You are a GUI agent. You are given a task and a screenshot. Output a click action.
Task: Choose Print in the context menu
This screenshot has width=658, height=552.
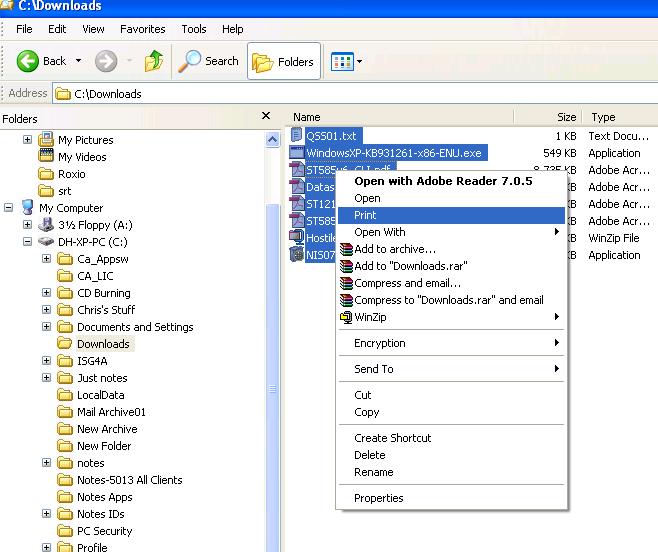point(452,215)
